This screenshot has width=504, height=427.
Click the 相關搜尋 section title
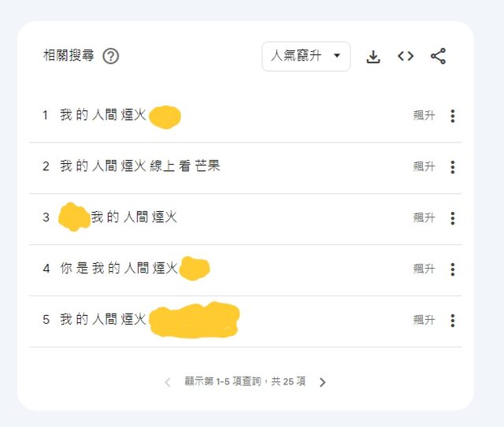(69, 57)
